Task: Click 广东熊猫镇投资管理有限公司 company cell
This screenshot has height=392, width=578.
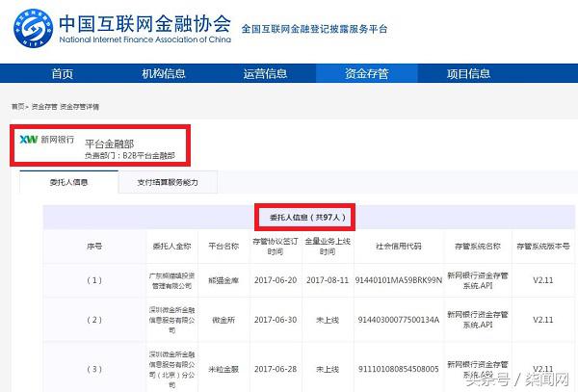Action: point(171,280)
